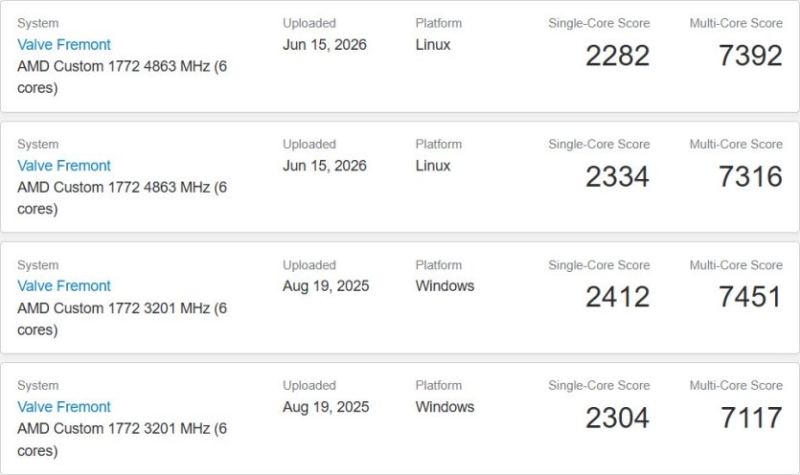
Task: Open Valve Fremont link for 7392 multi-core result
Action: [64, 44]
